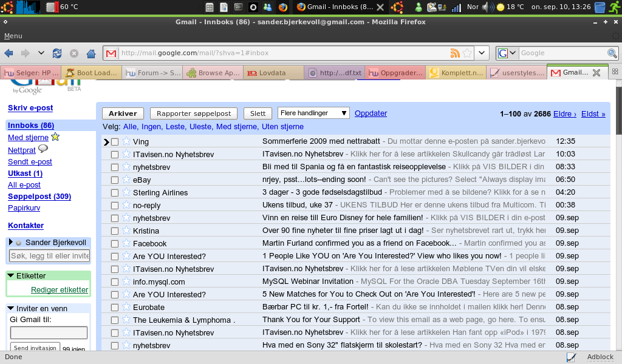The image size is (622, 364).
Task: Expand the Sander Bjerkevoll chat options triangle
Action: 11,242
